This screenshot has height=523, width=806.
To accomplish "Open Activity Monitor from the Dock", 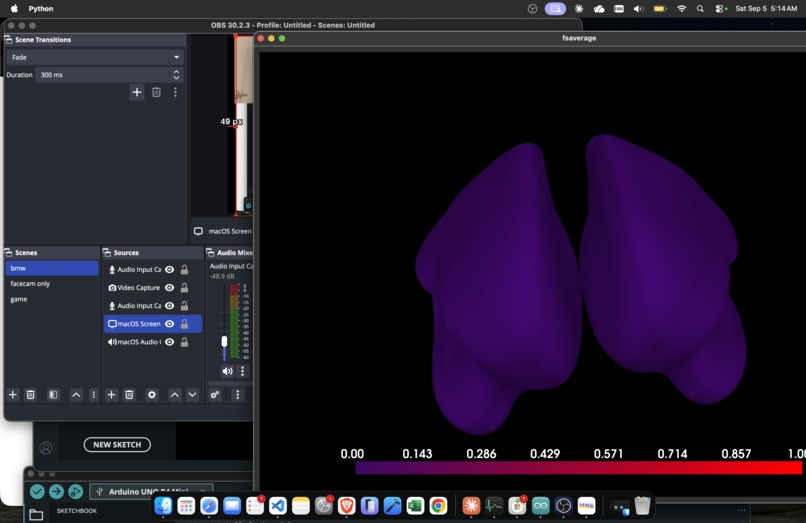I will [494, 506].
